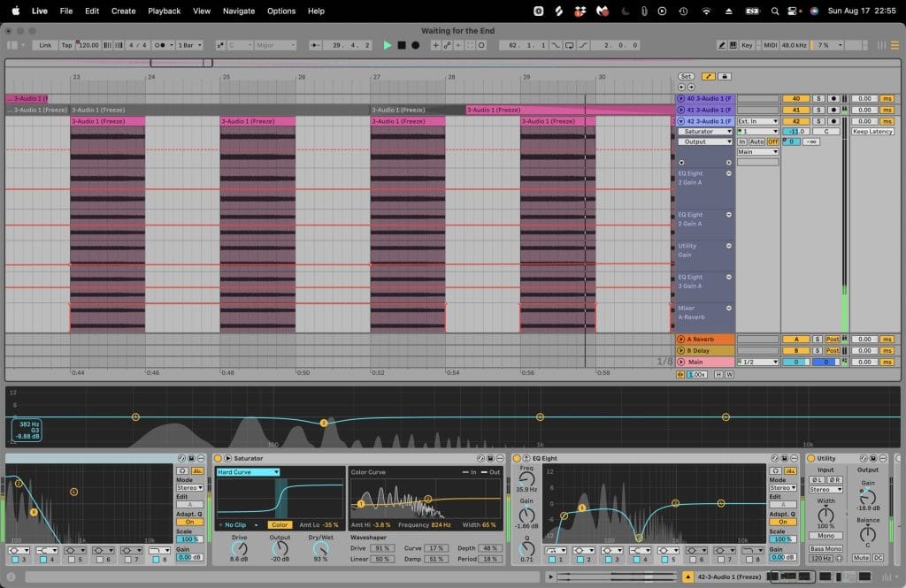Toggle headphone audition mode in EQ Eight
The height and width of the screenshot is (588, 906).
[x=776, y=470]
